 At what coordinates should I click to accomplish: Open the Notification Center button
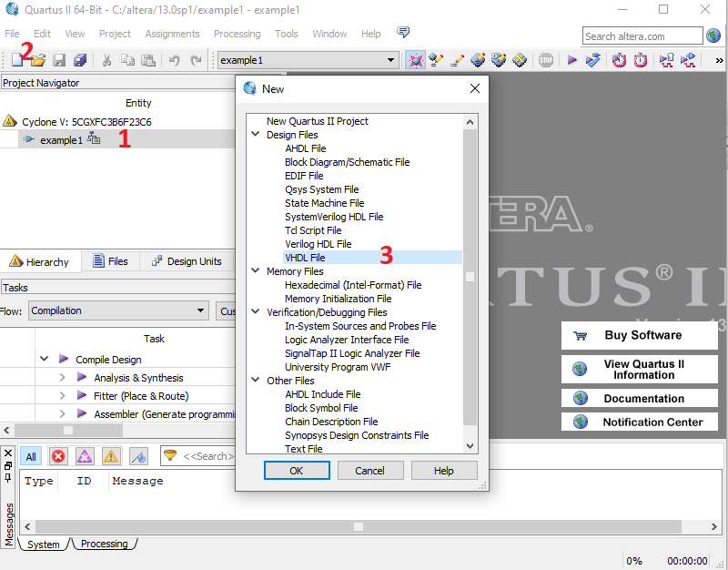point(640,422)
